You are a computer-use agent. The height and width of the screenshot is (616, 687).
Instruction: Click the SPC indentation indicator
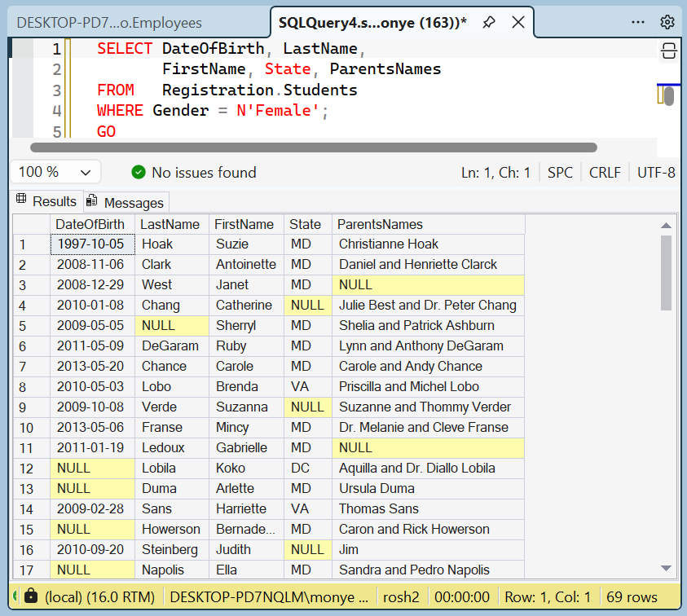click(560, 173)
